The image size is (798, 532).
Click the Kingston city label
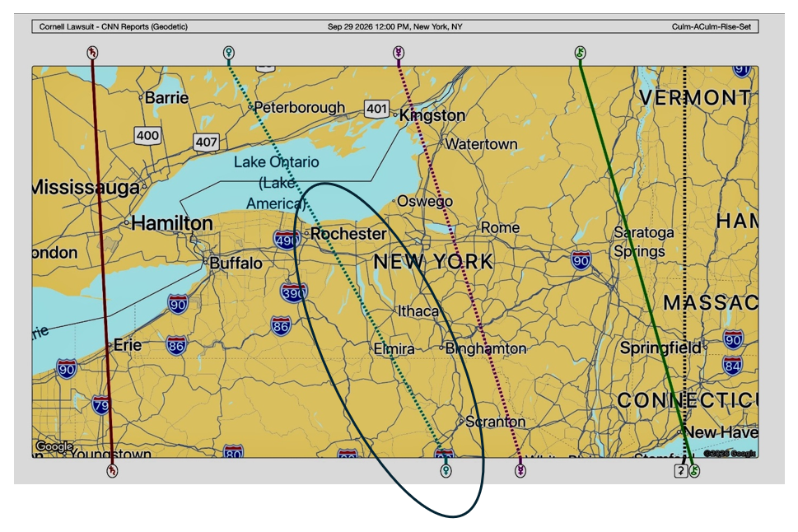[432, 115]
